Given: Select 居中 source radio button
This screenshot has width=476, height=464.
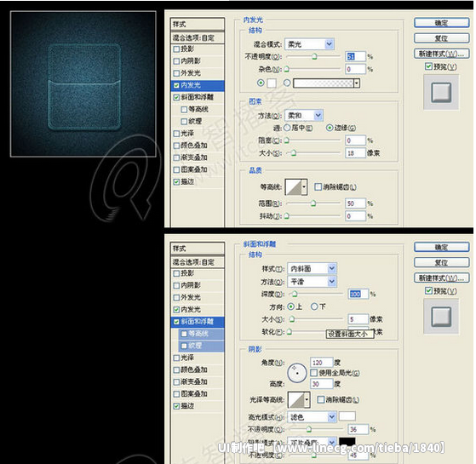Looking at the screenshot, I should (x=287, y=128).
